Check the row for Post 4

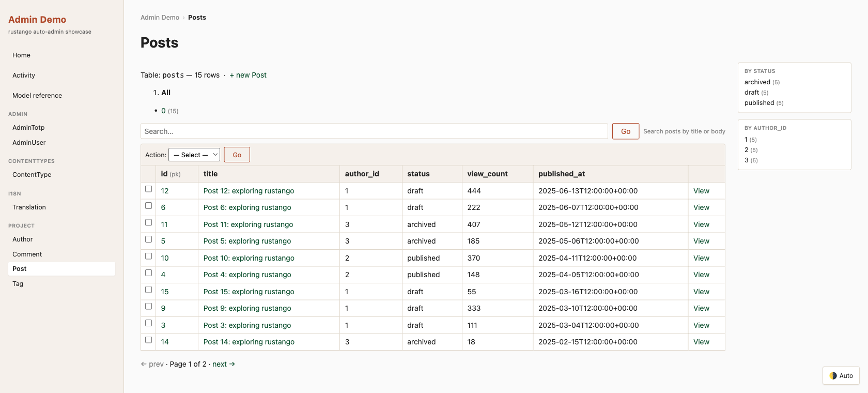click(148, 273)
